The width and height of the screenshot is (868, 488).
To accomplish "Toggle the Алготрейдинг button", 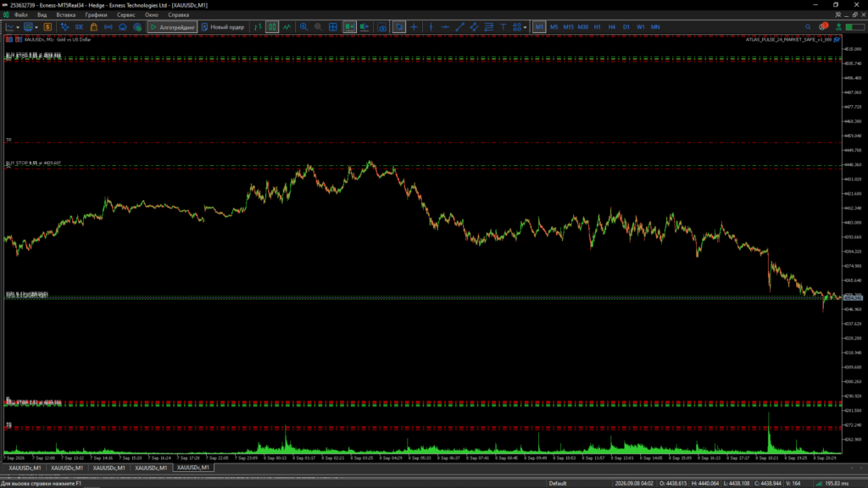I will (172, 27).
